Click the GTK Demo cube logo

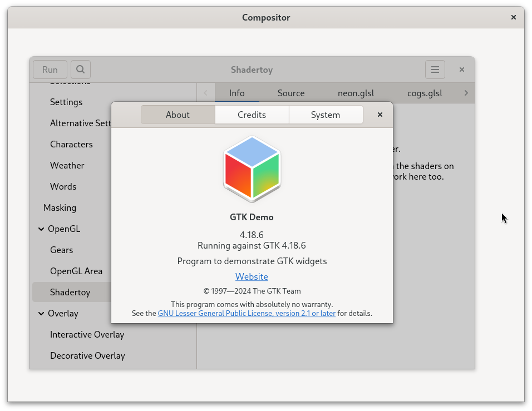[x=252, y=169]
